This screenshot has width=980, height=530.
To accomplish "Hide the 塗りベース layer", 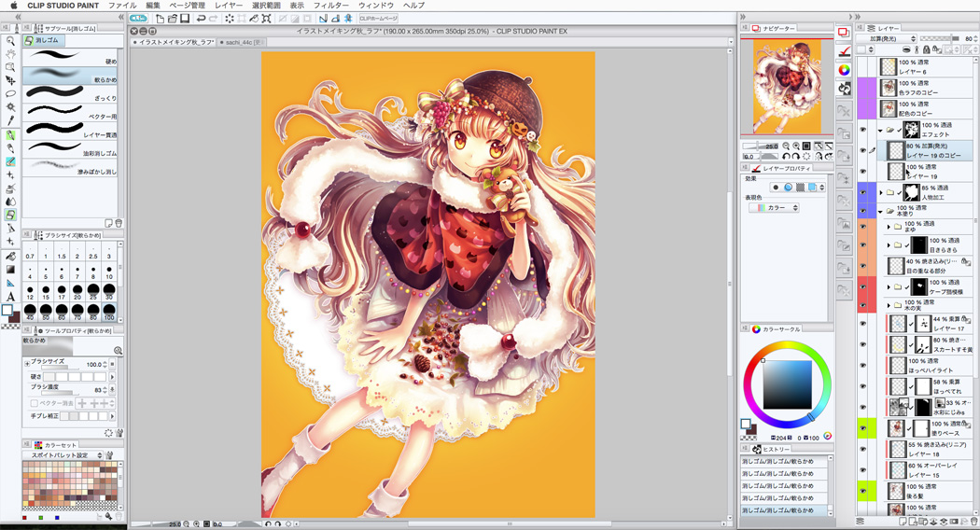I will 863,428.
